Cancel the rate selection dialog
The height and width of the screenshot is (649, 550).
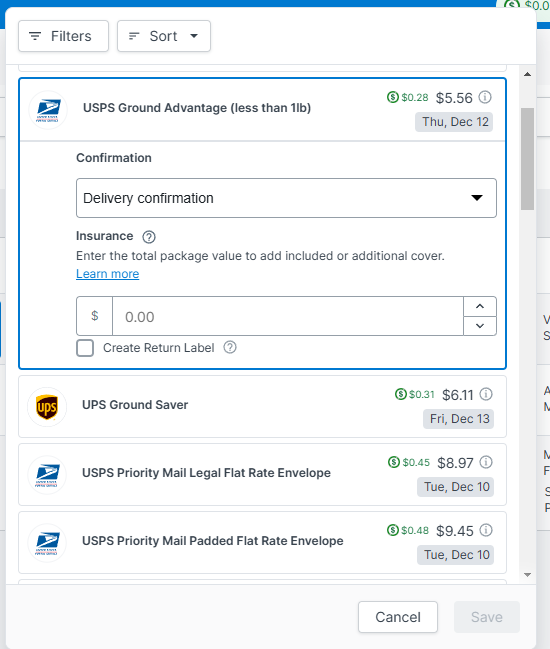point(398,617)
